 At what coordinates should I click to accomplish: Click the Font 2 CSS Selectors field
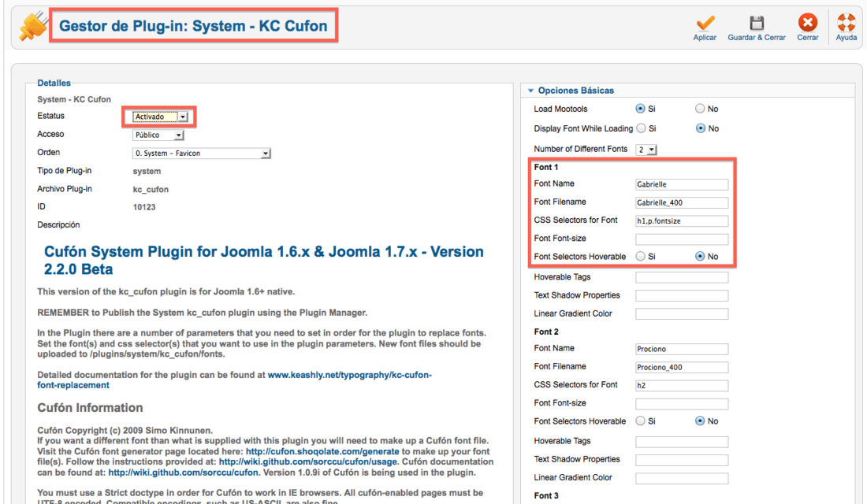coord(682,385)
